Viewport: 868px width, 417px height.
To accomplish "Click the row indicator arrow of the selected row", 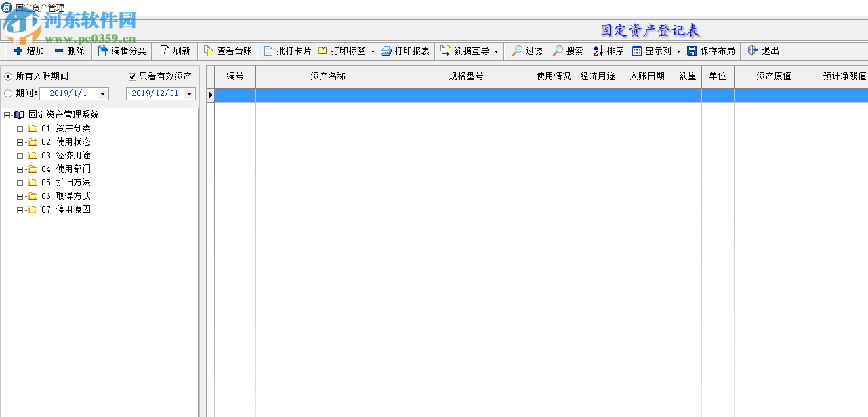I will tap(211, 95).
